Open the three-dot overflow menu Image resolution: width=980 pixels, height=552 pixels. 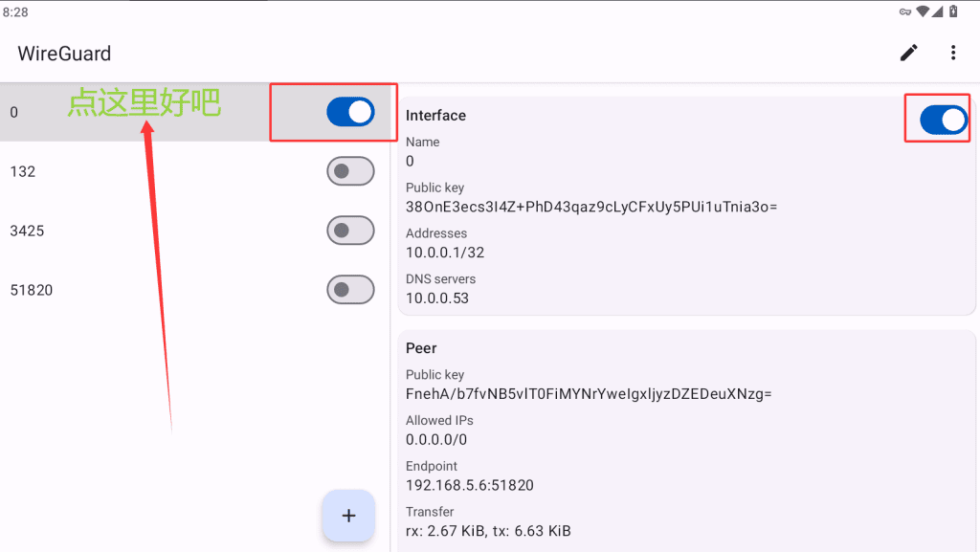(953, 53)
